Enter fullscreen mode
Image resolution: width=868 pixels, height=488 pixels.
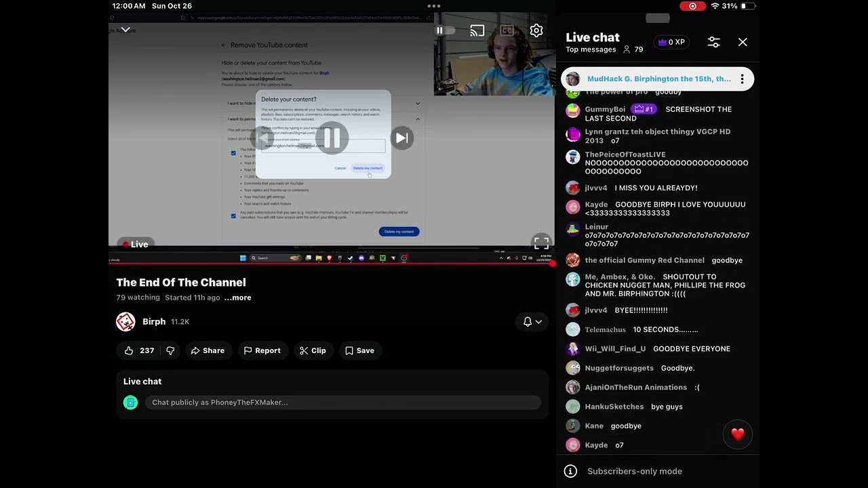(x=541, y=243)
